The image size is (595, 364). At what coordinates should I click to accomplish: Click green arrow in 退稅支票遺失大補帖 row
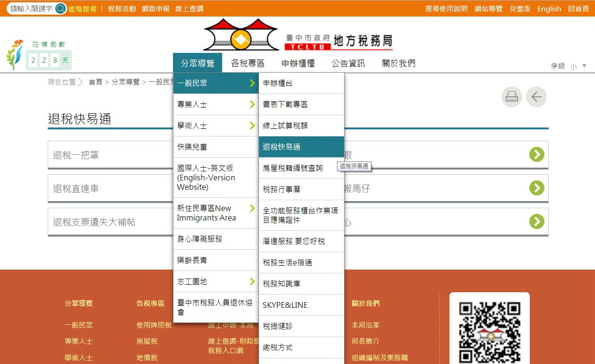coord(536,221)
